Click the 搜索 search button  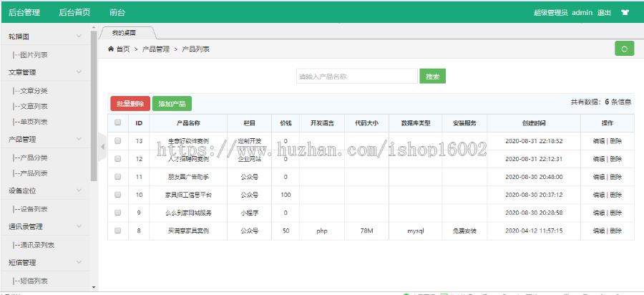pos(432,76)
